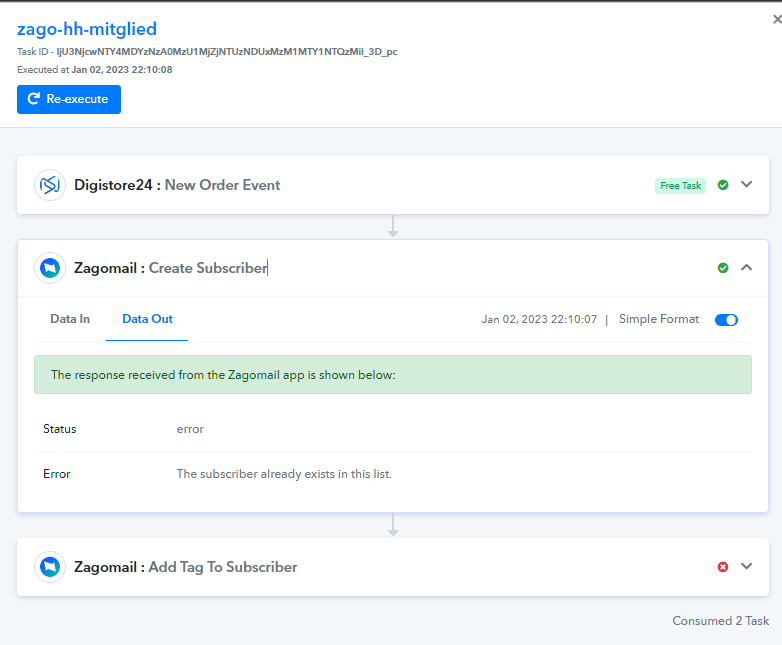The width and height of the screenshot is (782, 645).
Task: Click the subscriber already exists error message
Action: pyautogui.click(x=284, y=474)
